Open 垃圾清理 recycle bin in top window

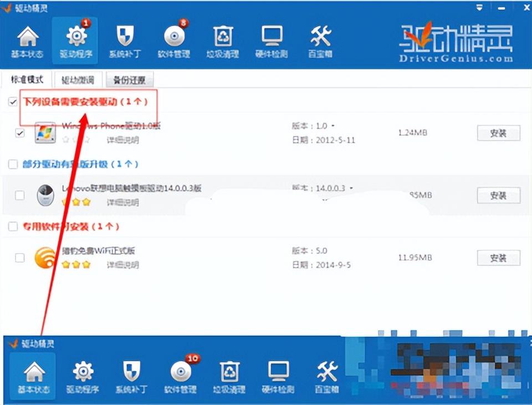pyautogui.click(x=223, y=40)
